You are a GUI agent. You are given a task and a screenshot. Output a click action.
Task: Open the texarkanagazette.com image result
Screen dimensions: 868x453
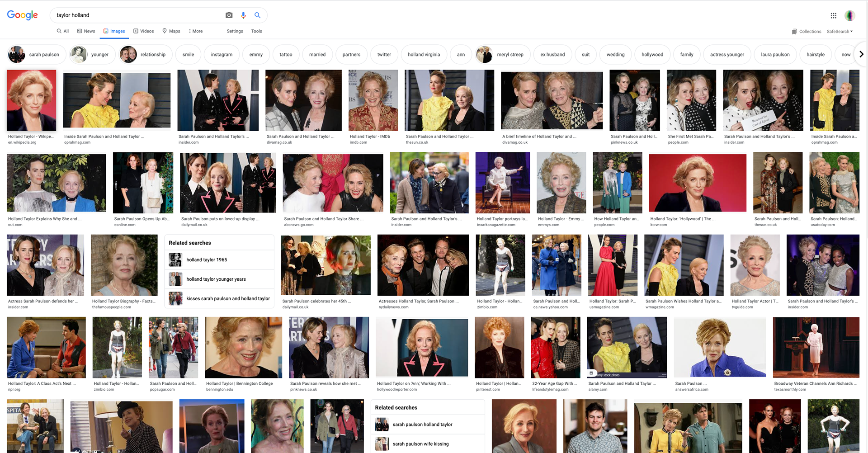pyautogui.click(x=502, y=183)
